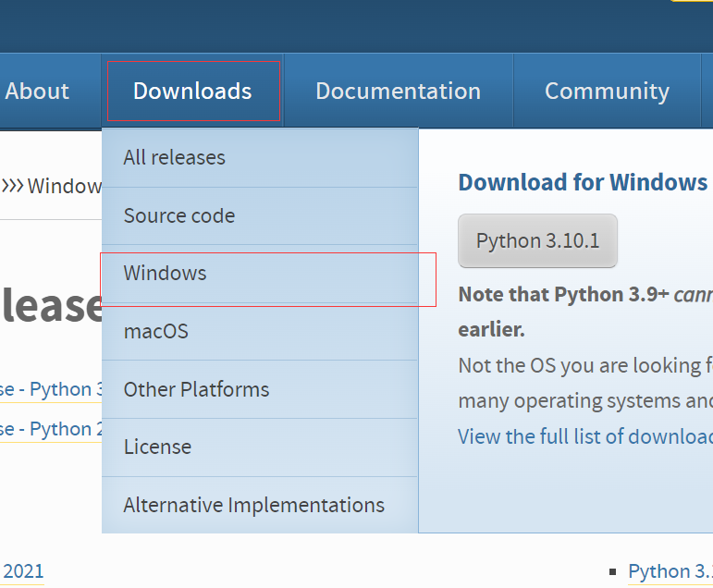Screen dimensions: 713x588
Task: Click the bold Note that Python 3.9+ text
Action: coord(563,295)
